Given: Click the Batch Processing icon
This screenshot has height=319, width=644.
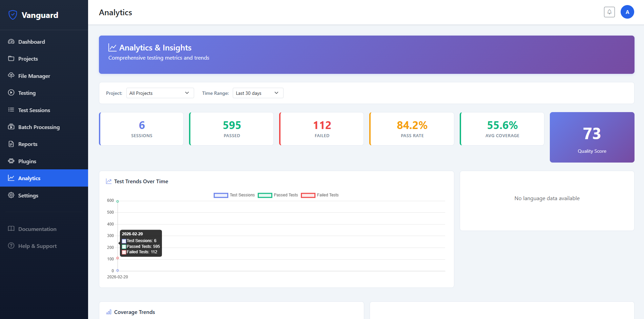Looking at the screenshot, I should (11, 127).
